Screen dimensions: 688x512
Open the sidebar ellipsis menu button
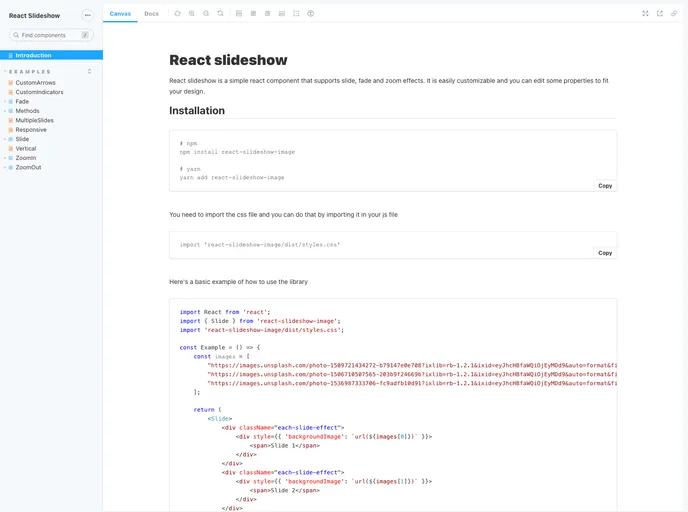[x=88, y=15]
